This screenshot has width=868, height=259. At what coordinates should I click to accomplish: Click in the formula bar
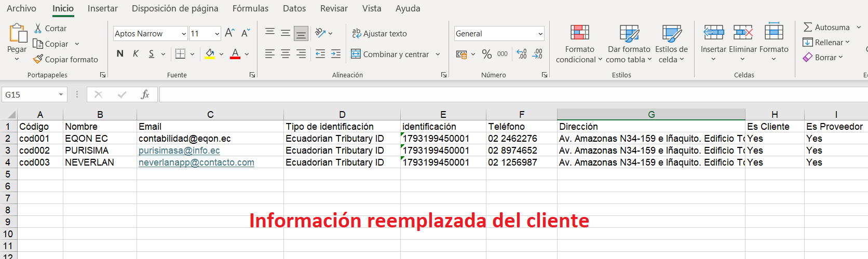(x=513, y=94)
